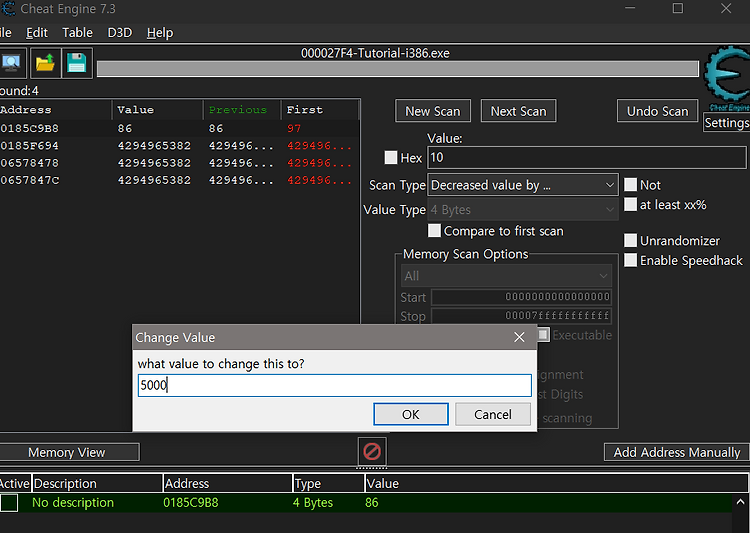Click the Next Scan button
The image size is (750, 533).
518,111
